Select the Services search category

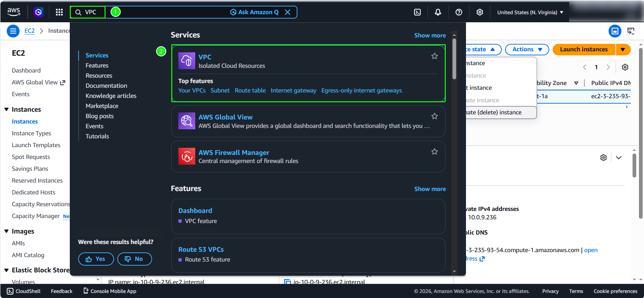pyautogui.click(x=97, y=55)
